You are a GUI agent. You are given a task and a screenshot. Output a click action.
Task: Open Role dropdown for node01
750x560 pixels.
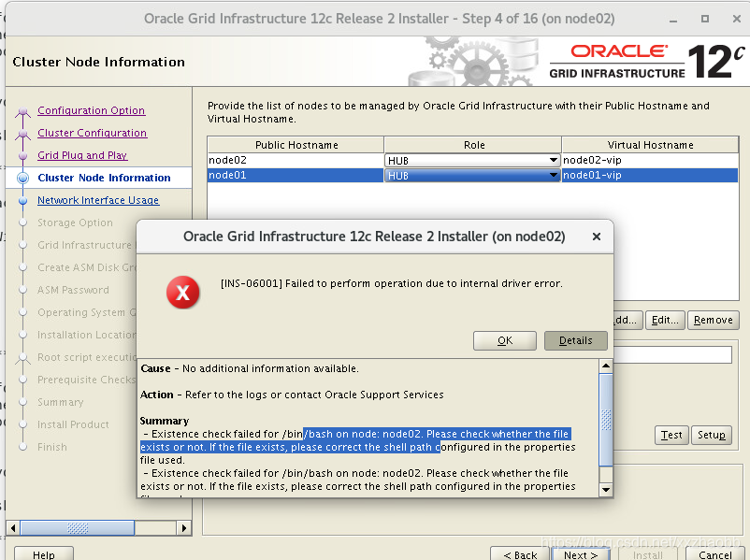pos(554,176)
